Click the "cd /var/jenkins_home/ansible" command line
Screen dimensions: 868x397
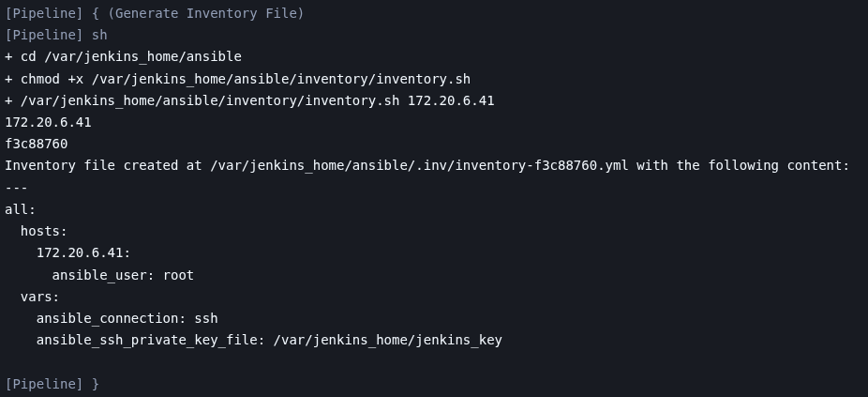[x=123, y=56]
